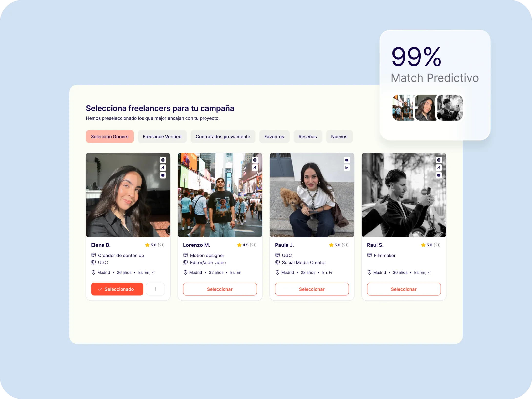Click Lorenzo M.'s Instagram icon
The height and width of the screenshot is (399, 532).
pos(255,160)
